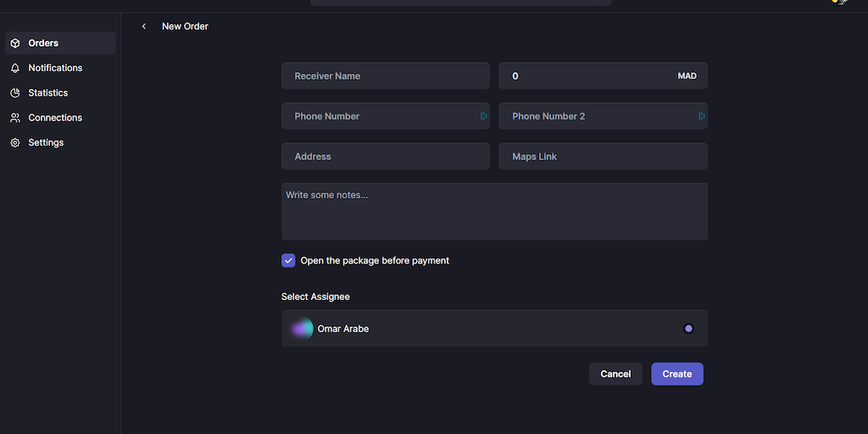868x434 pixels.
Task: Click the teal icon inside Phone Number 2 field
Action: point(701,116)
